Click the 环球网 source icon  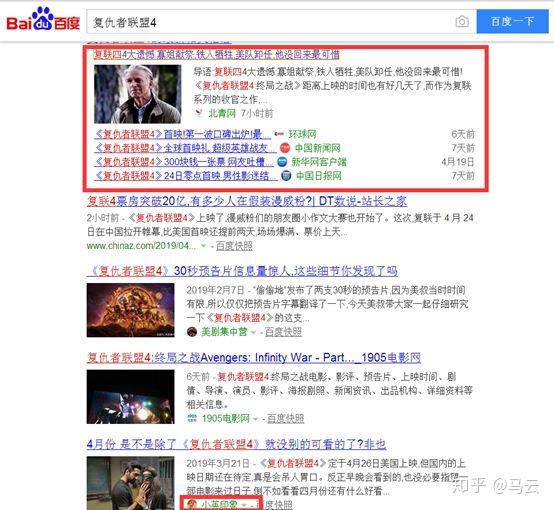click(279, 134)
